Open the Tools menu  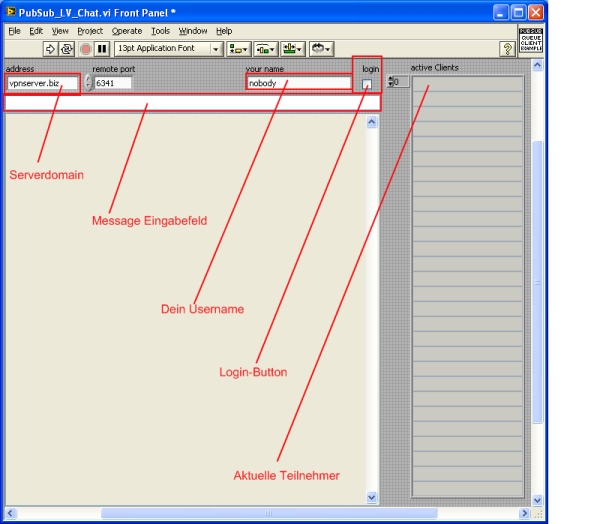point(160,31)
